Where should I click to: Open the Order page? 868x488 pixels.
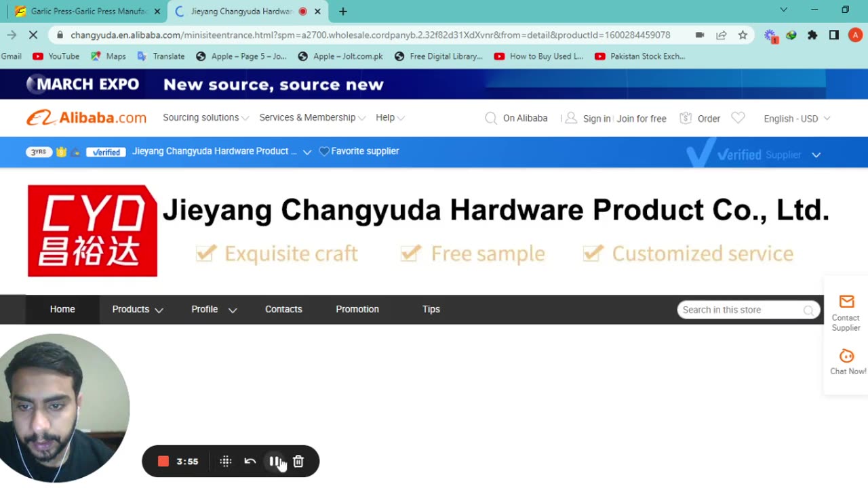pyautogui.click(x=700, y=119)
